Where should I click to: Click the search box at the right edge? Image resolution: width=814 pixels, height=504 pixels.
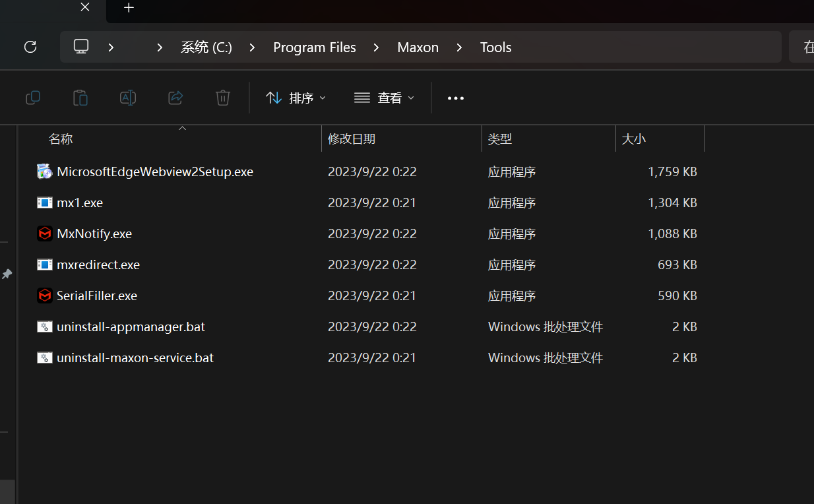tap(801, 47)
